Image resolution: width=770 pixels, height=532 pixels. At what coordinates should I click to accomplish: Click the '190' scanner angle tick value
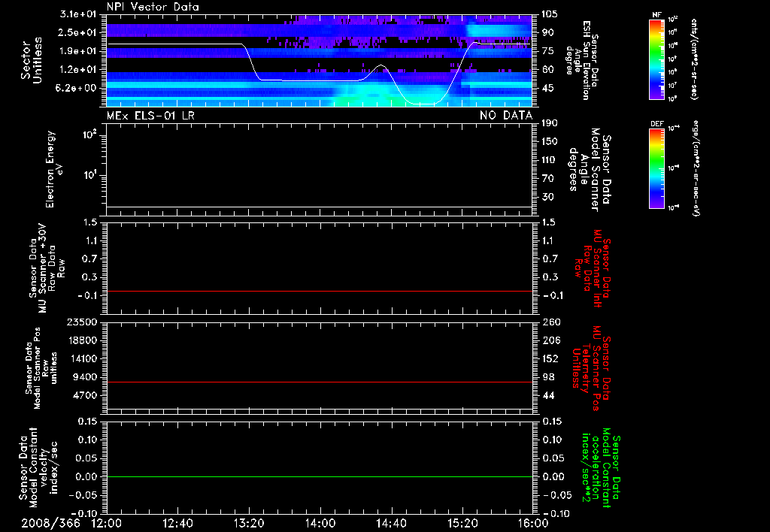(550, 123)
